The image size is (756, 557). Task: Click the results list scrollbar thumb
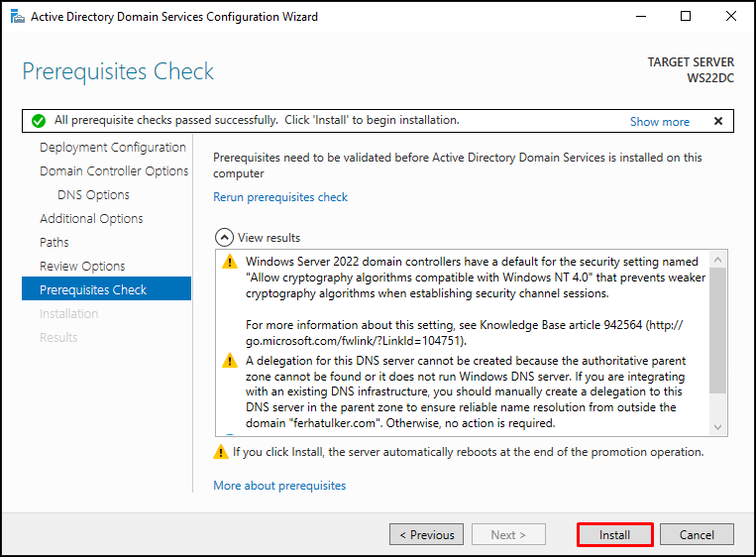(x=717, y=330)
